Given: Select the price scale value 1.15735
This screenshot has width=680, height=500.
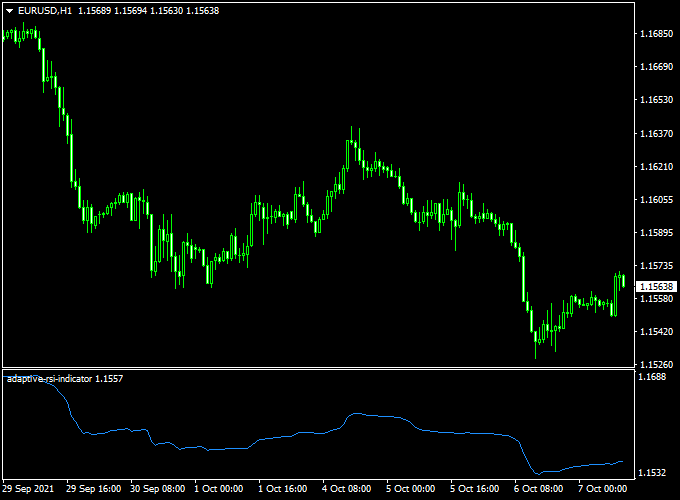Looking at the screenshot, I should click(657, 266).
